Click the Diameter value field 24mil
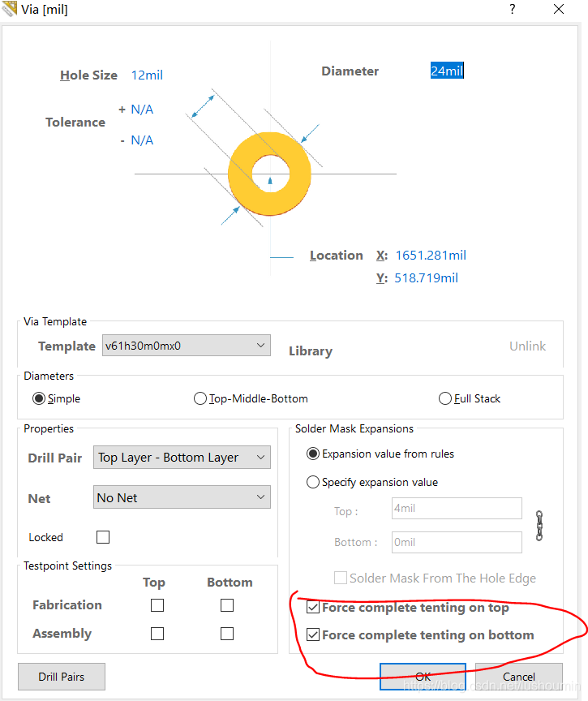The width and height of the screenshot is (588, 701). (x=447, y=71)
